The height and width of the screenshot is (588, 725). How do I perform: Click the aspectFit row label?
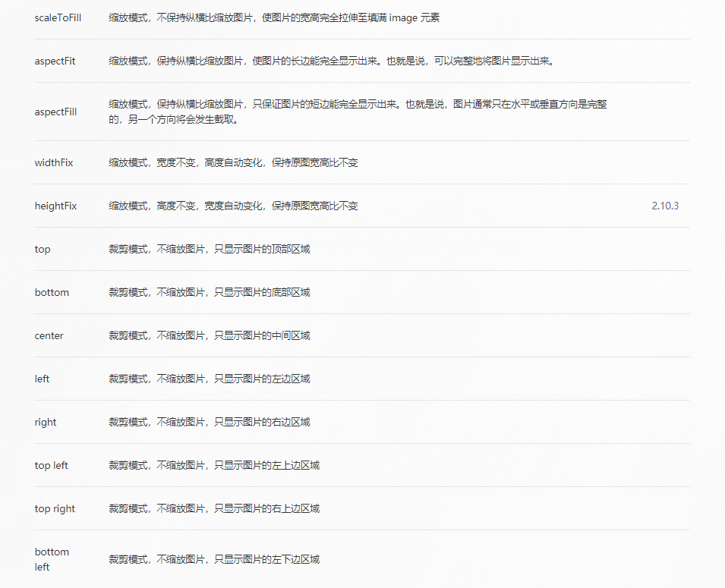pos(52,61)
